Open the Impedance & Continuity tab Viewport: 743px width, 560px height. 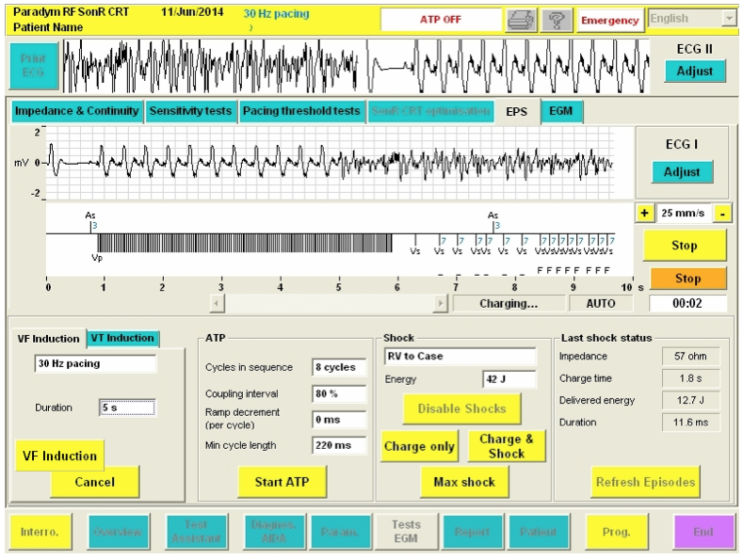click(x=76, y=111)
